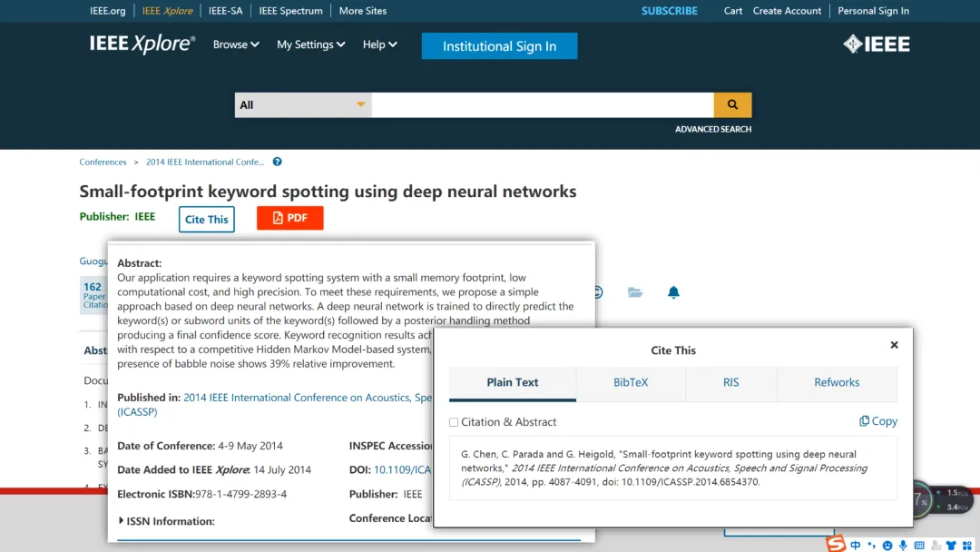Open the PDF file icon button
The image size is (980, 552).
point(290,218)
